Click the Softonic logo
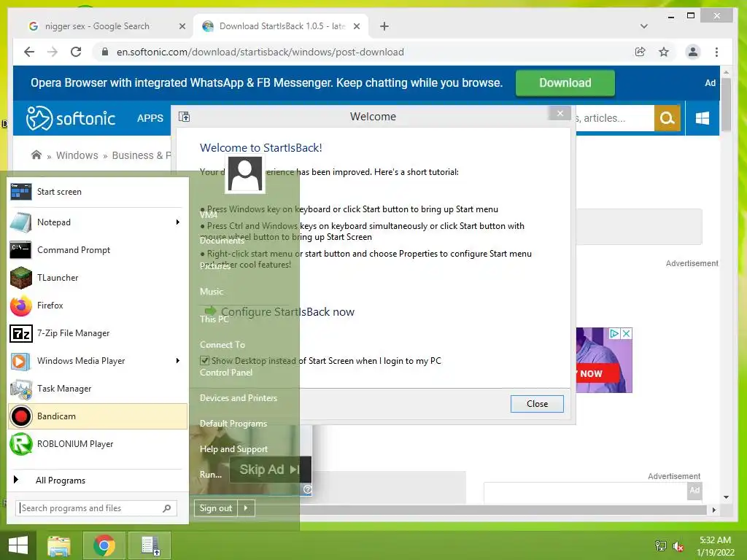Image resolution: width=747 pixels, height=560 pixels. 71,118
